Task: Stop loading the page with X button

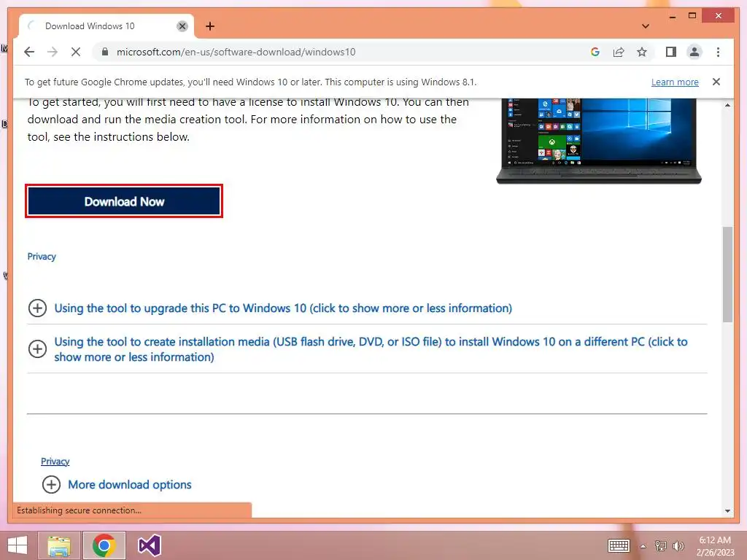Action: tap(76, 52)
